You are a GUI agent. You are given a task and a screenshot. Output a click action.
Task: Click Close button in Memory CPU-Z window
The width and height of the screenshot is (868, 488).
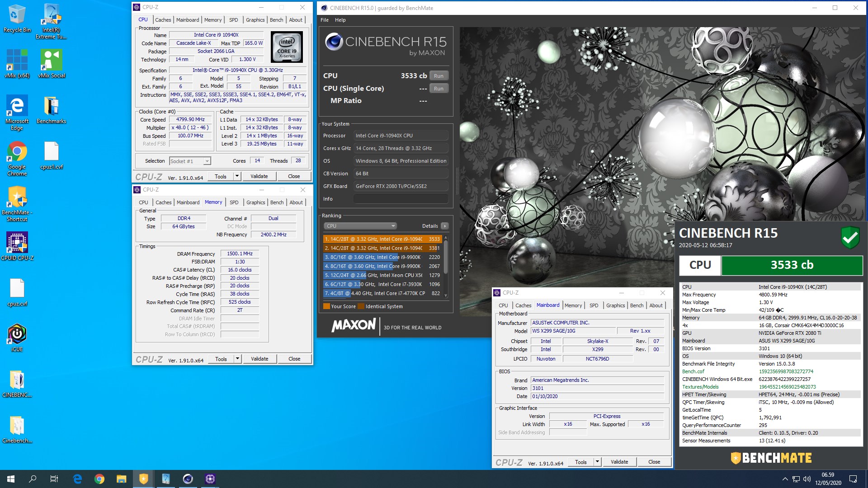pos(294,359)
